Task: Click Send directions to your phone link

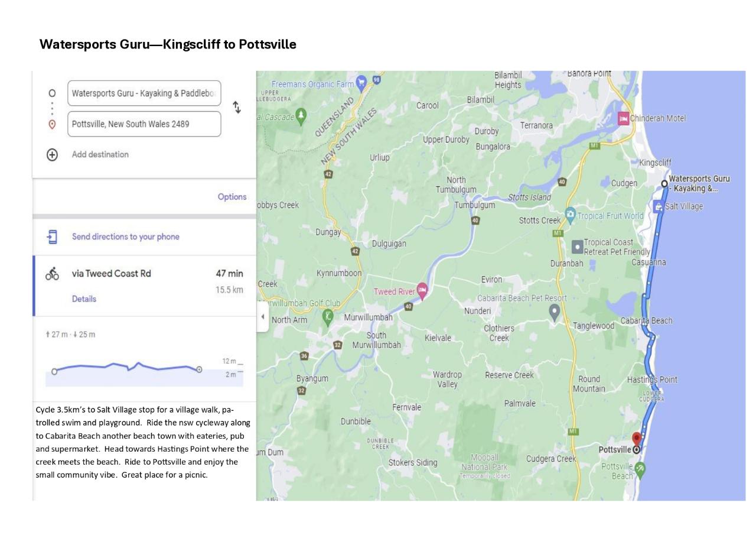Action: click(x=125, y=237)
